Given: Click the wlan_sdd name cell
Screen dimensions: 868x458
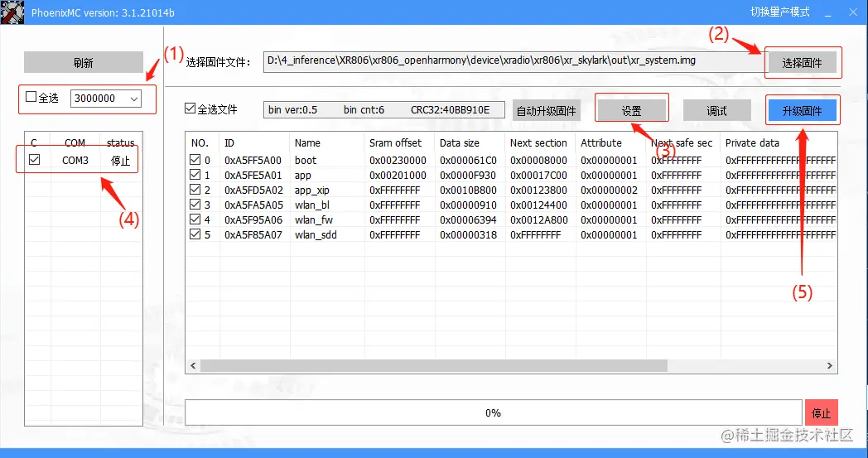Looking at the screenshot, I should point(316,235).
